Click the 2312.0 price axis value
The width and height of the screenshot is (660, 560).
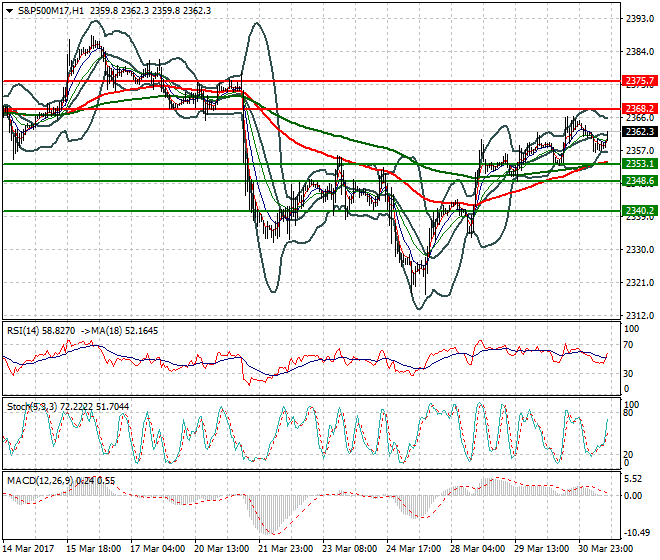click(x=640, y=315)
